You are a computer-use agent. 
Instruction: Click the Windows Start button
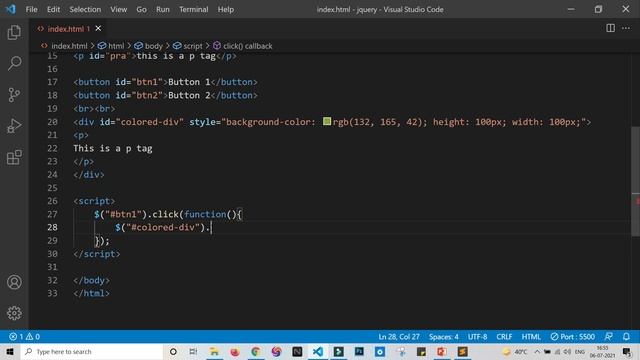pyautogui.click(x=10, y=351)
